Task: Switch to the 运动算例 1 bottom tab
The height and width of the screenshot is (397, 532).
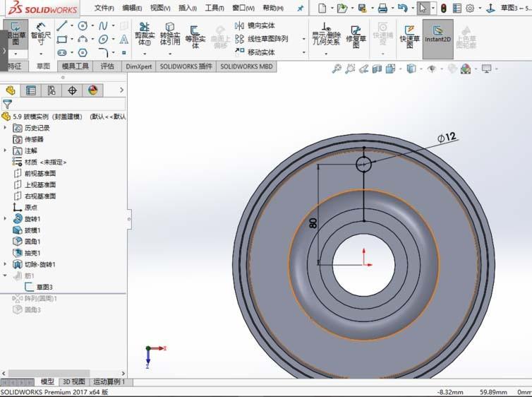Action: 109,382
